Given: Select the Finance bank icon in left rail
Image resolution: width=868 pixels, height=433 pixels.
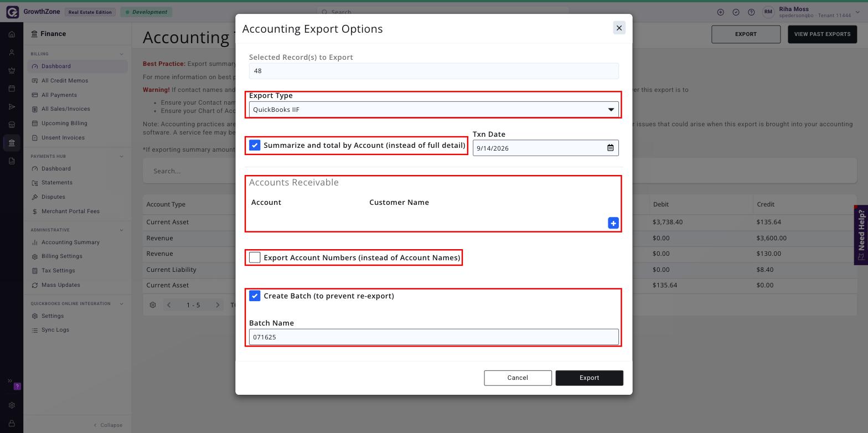Looking at the screenshot, I should coord(12,143).
